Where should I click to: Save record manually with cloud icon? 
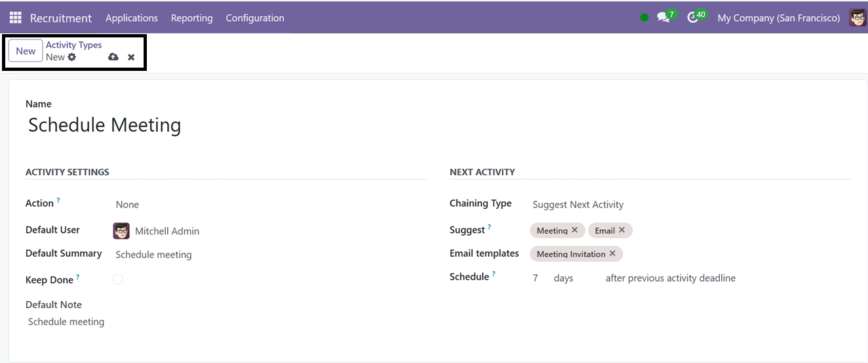click(x=113, y=57)
